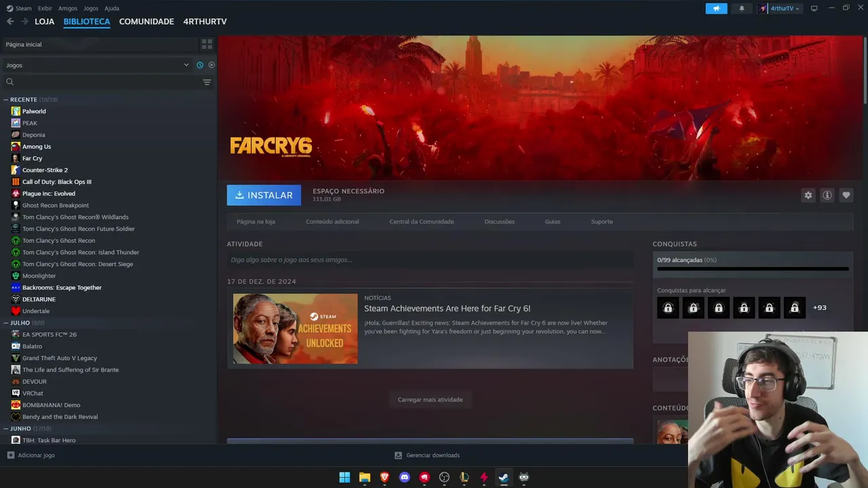
Task: Click the activity message input field
Action: click(430, 260)
